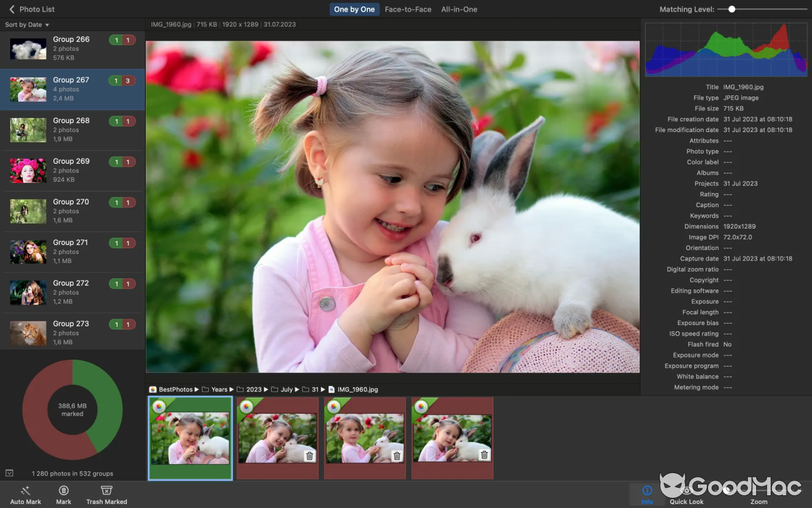
Task: Adjust the Matching Level slider
Action: point(733,9)
